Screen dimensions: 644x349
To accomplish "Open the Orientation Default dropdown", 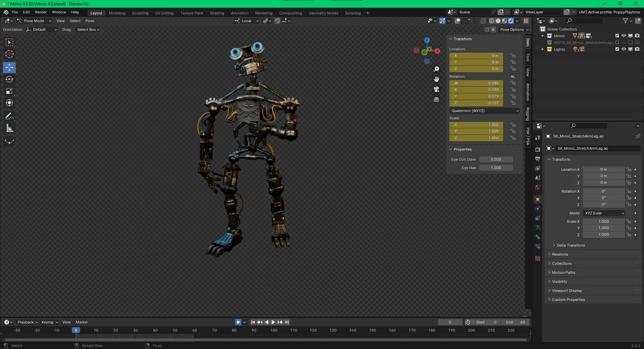I will (42, 29).
